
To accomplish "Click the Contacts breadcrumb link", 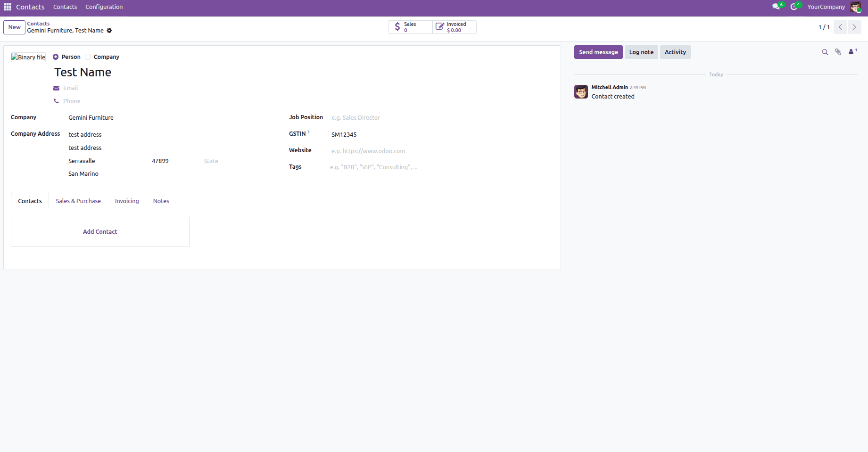I will point(38,24).
